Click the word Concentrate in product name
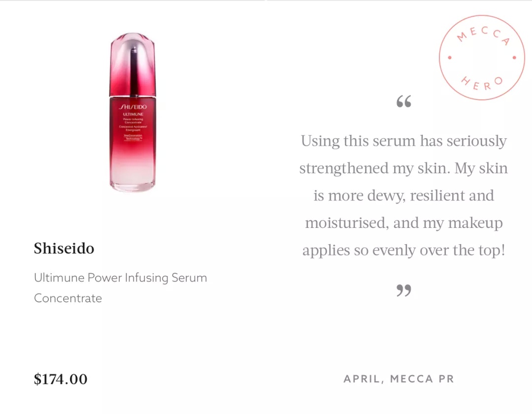This screenshot has height=414, width=532. click(68, 298)
